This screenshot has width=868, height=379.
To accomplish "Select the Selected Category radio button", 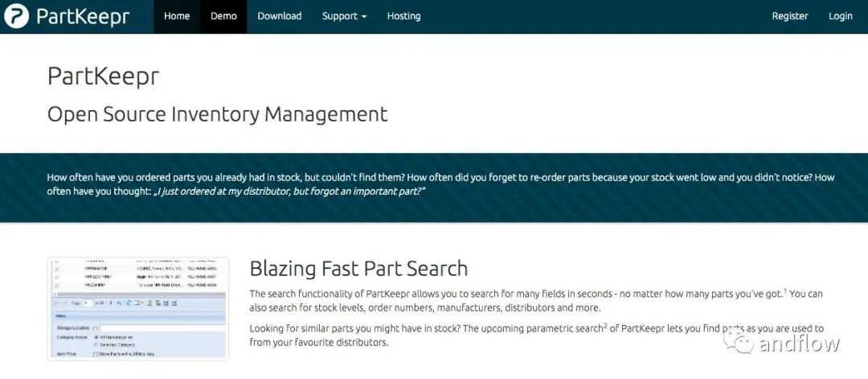I will (96, 344).
